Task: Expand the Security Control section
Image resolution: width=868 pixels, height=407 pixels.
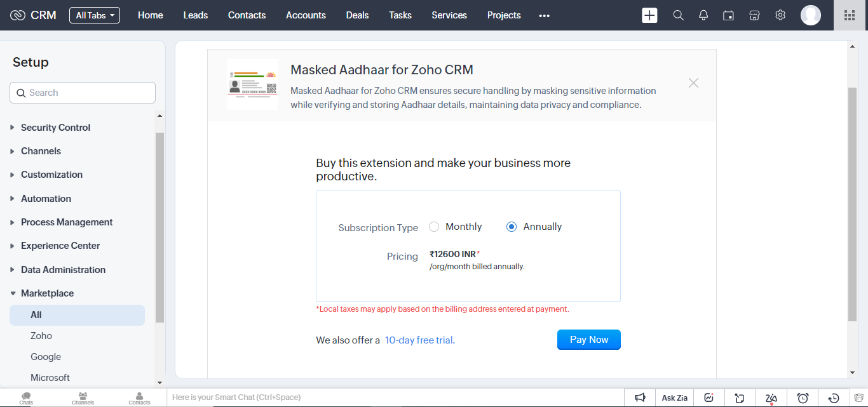Action: tap(55, 128)
